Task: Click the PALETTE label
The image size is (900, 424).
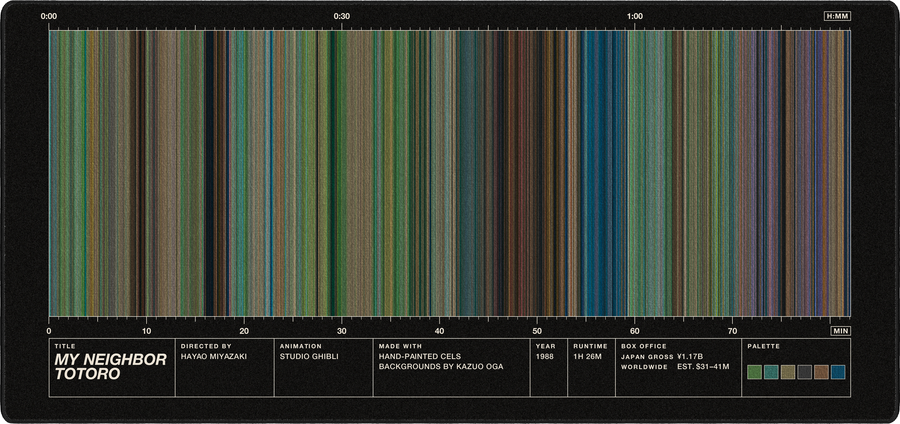Action: (x=763, y=347)
